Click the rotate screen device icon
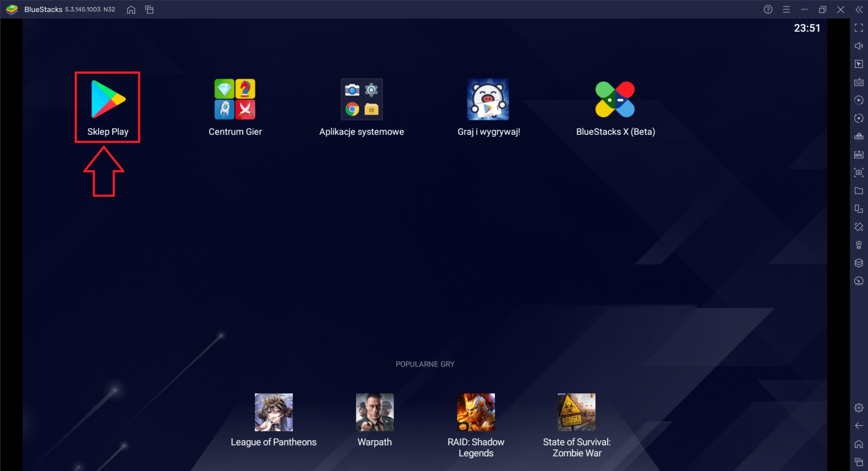Image resolution: width=868 pixels, height=471 pixels. coord(859,209)
